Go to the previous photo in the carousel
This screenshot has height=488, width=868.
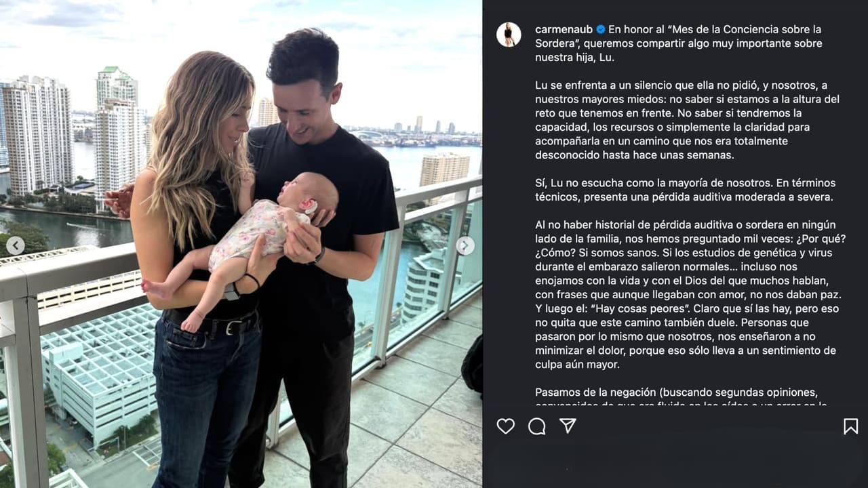(16, 245)
